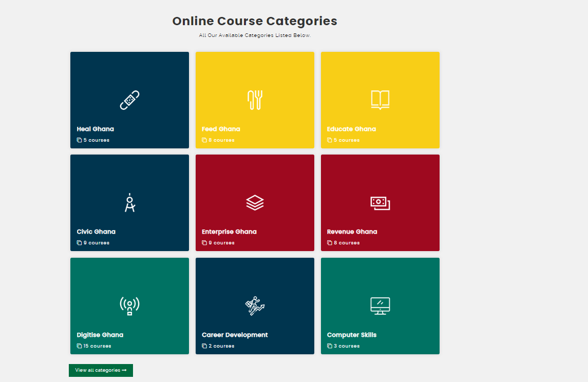The height and width of the screenshot is (382, 588).
Task: Click the 3 courses count under Computer Skills
Action: pyautogui.click(x=346, y=346)
